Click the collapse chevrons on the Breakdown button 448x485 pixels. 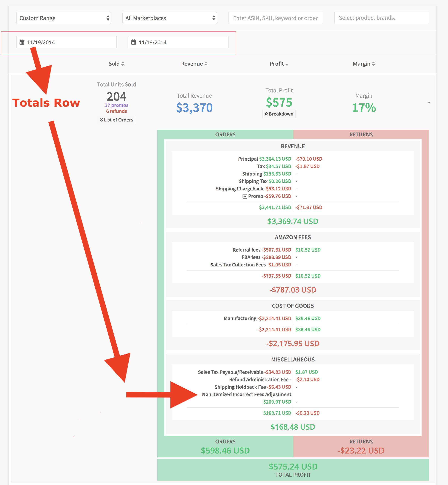(266, 114)
